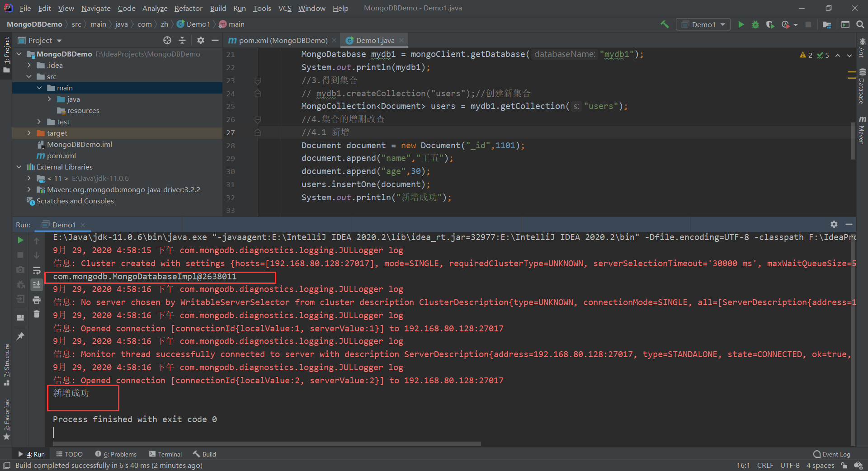Expand the .idea folder
The image size is (868, 471).
29,65
